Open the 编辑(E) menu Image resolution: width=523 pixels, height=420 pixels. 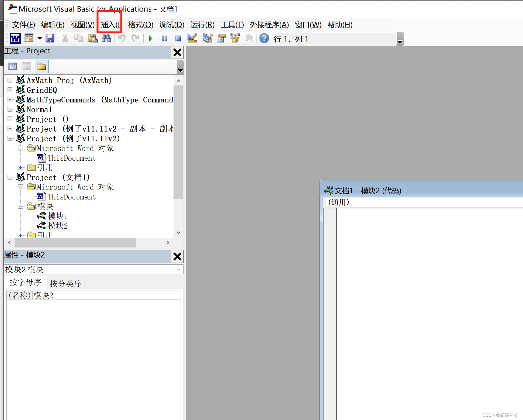click(x=53, y=25)
